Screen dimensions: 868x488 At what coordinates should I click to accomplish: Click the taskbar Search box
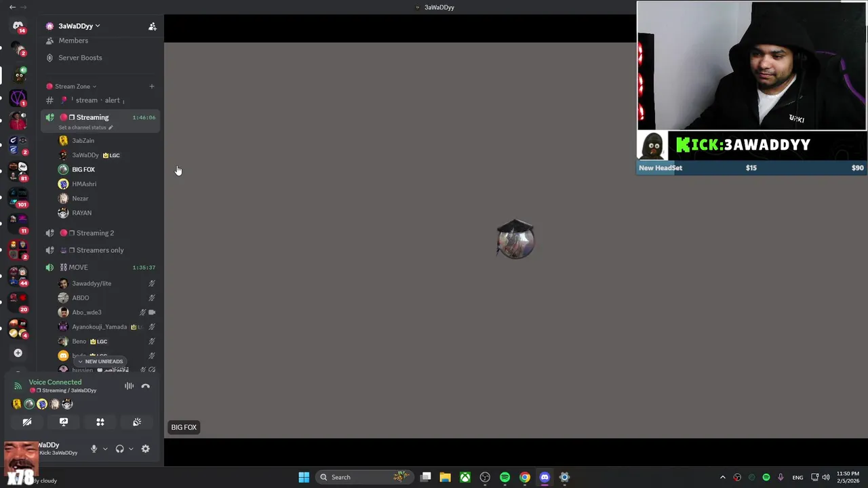tap(365, 477)
